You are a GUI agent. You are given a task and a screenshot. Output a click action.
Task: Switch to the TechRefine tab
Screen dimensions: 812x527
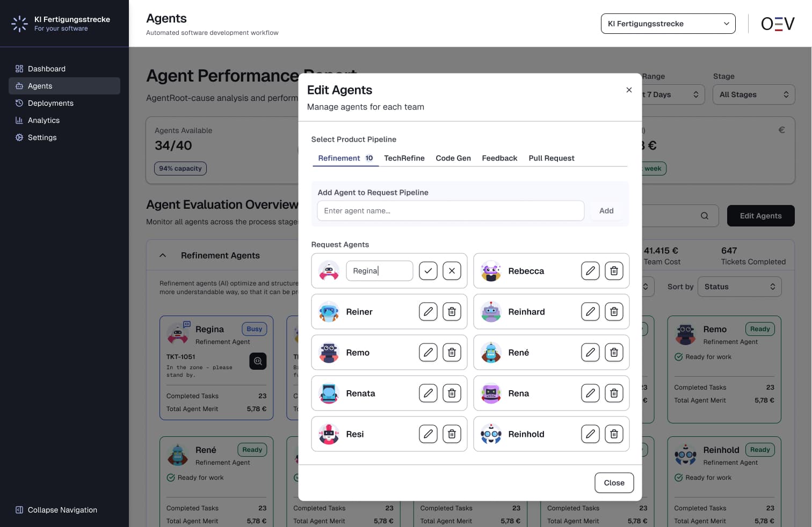pos(404,158)
